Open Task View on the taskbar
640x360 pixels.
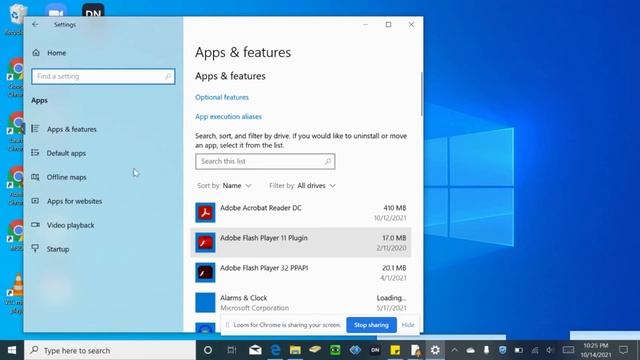pyautogui.click(x=231, y=350)
